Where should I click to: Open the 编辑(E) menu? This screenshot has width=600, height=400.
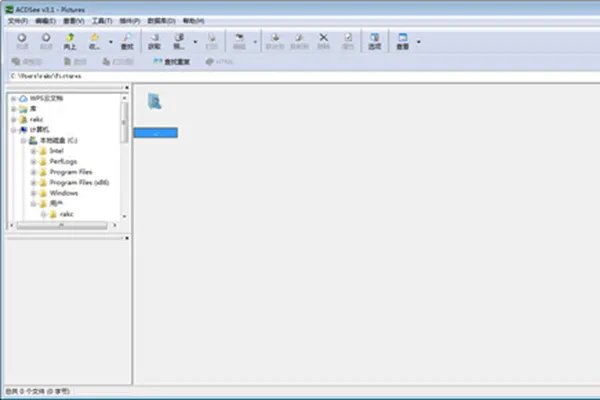click(x=46, y=21)
